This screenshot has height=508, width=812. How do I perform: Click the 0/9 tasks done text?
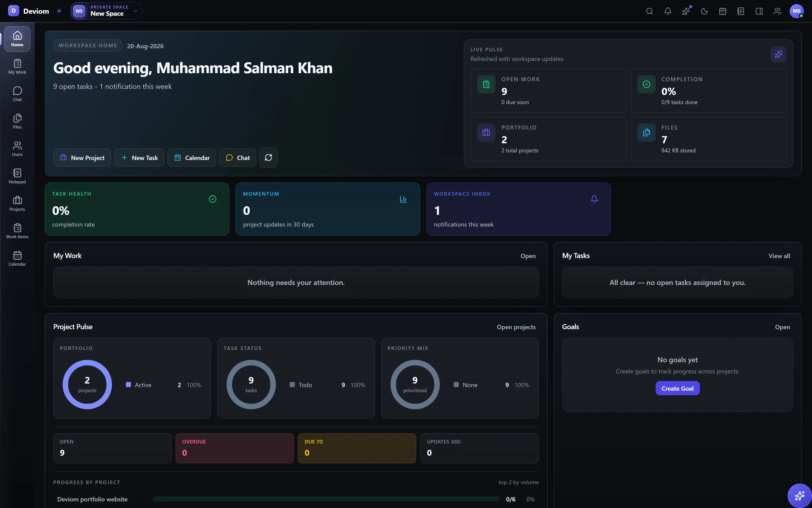pos(679,102)
